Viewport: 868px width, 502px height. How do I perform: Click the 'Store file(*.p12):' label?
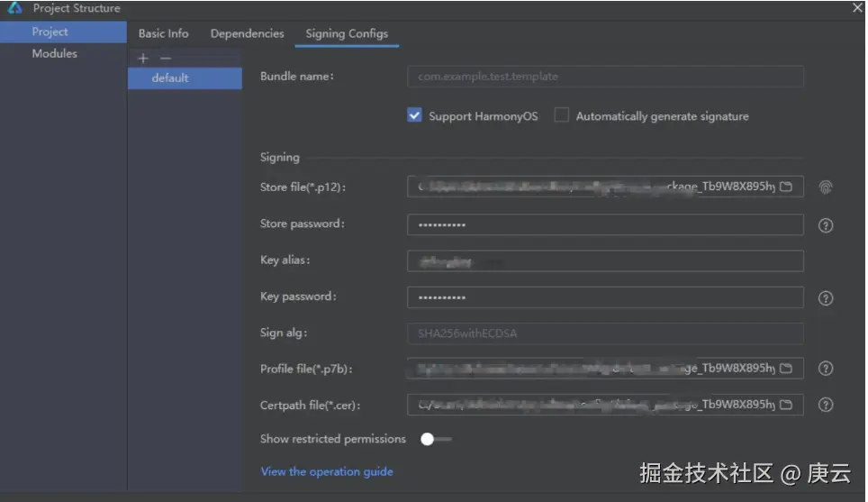pos(303,187)
